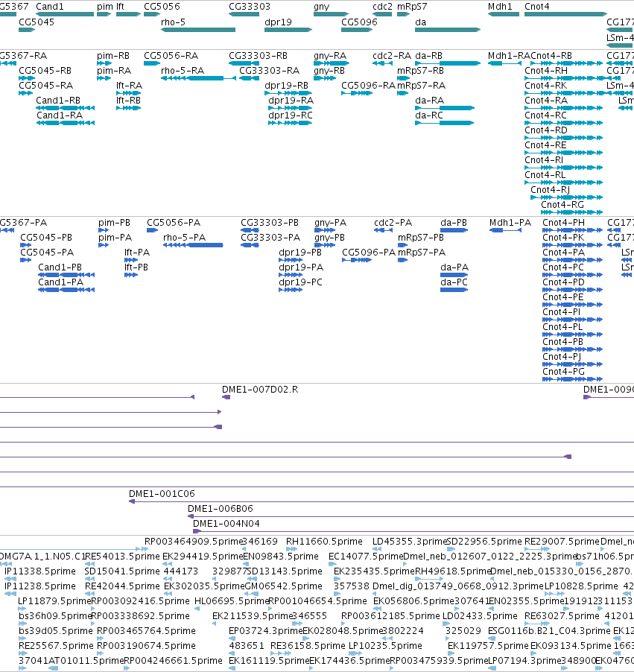Image resolution: width=634 pixels, height=672 pixels.
Task: Open transcript dpr19-RC
Action: pyautogui.click(x=291, y=115)
